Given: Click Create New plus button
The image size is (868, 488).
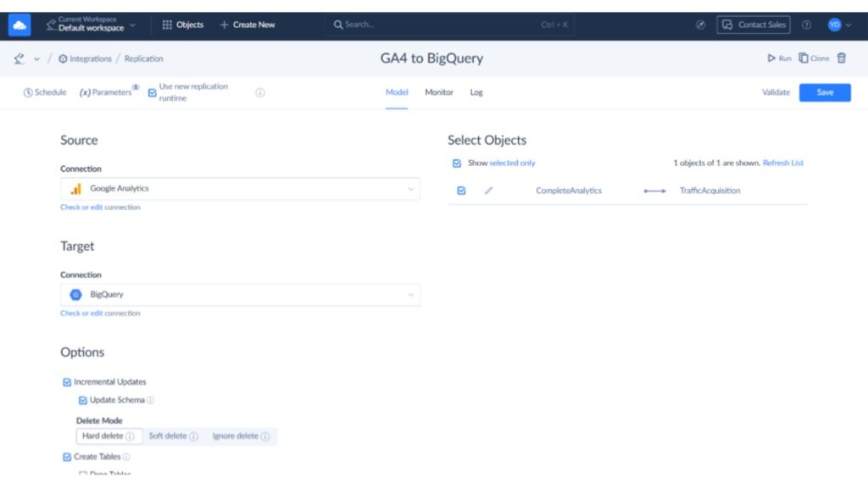Looking at the screenshot, I should coord(248,25).
